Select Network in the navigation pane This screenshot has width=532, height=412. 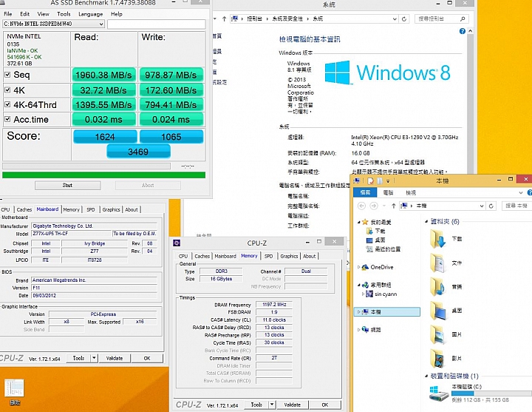tap(371, 329)
